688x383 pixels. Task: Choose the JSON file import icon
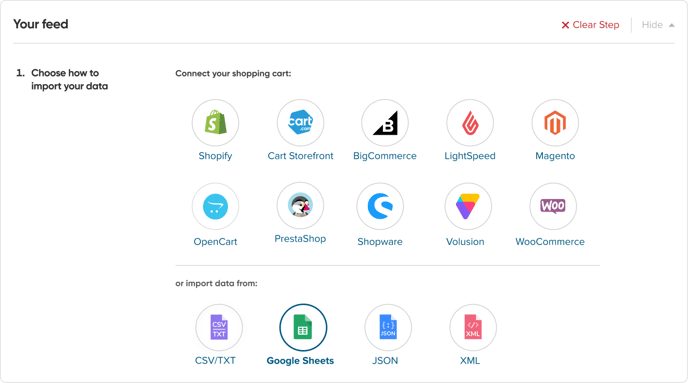(388, 328)
